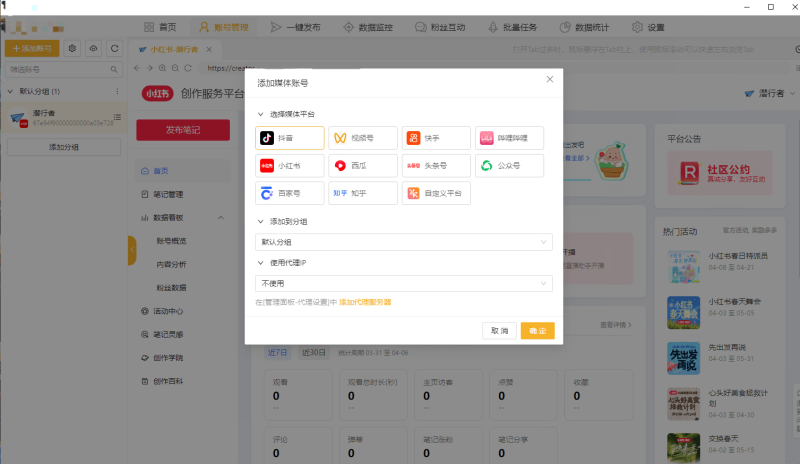Click the refresh icon in the account sidebar toolbar

114,48
